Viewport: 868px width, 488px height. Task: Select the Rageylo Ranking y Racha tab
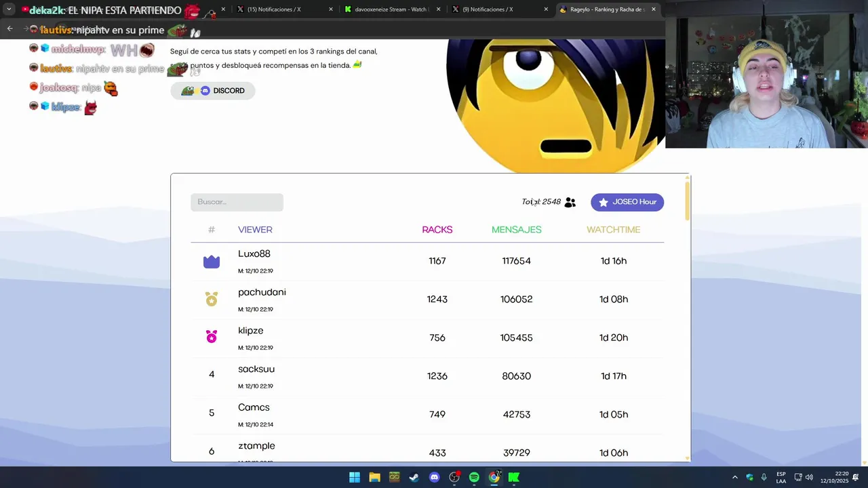[607, 9]
